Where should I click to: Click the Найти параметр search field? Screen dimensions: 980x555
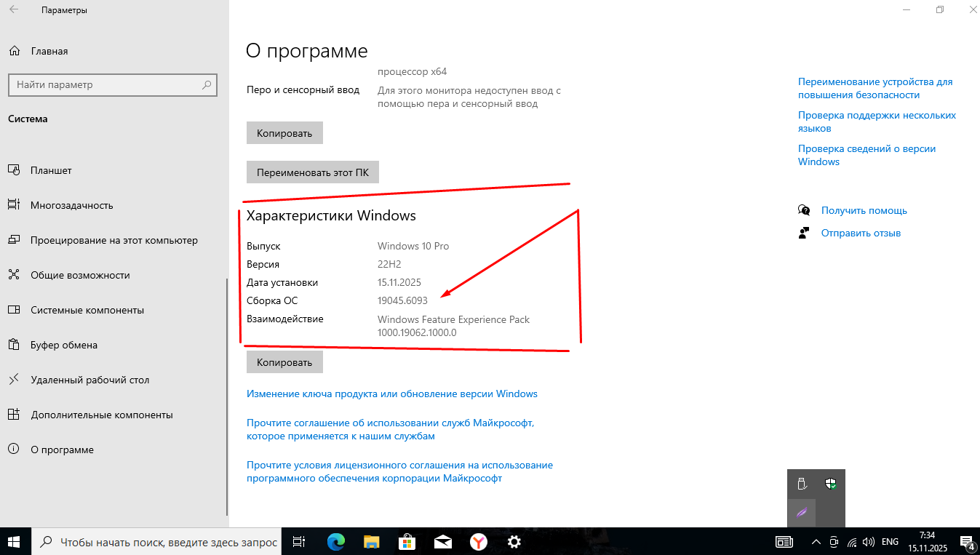pos(113,84)
